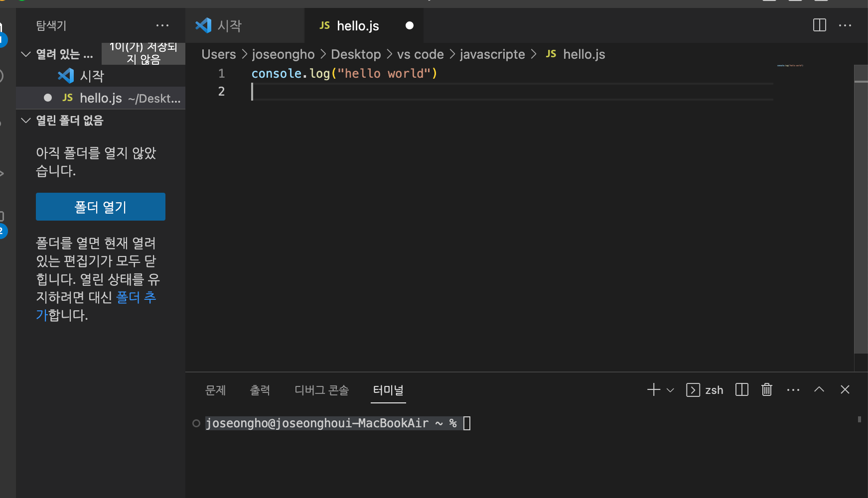Click the split editor icon

pos(820,25)
